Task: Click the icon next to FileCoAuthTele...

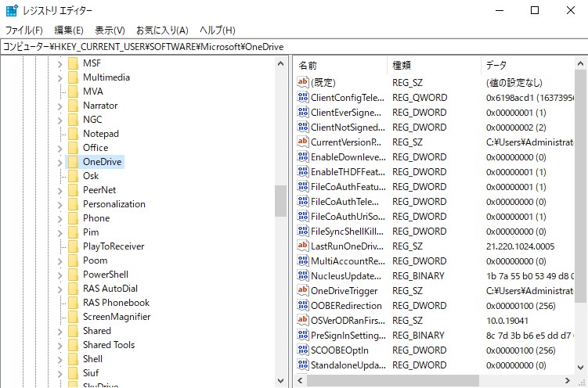Action: (303, 201)
